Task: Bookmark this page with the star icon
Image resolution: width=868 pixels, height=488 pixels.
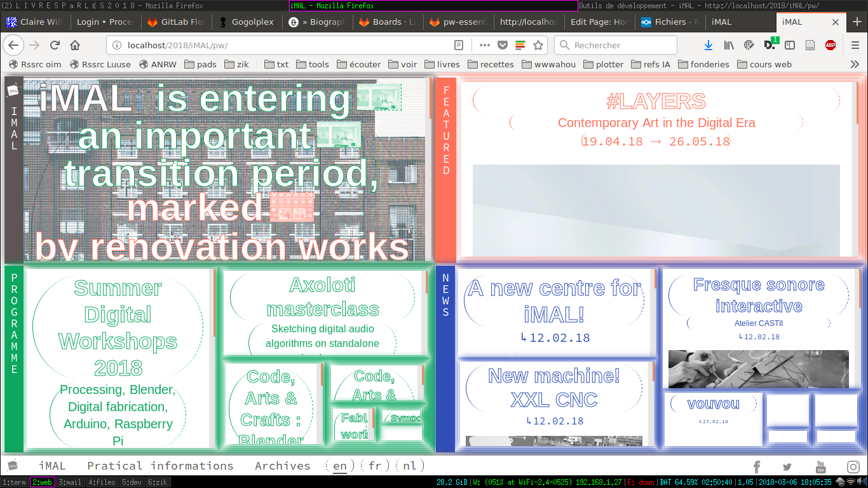Action: (538, 45)
